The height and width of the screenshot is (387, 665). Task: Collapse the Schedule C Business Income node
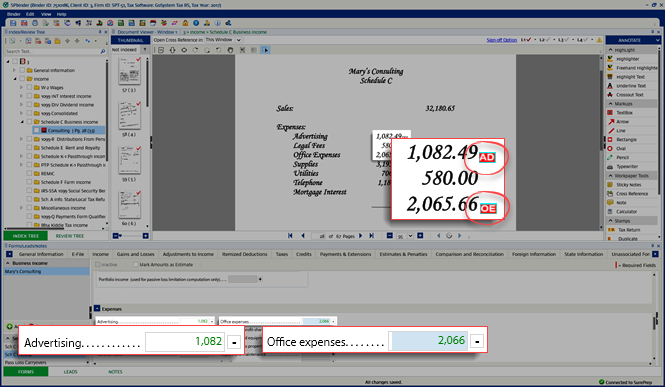coord(22,122)
